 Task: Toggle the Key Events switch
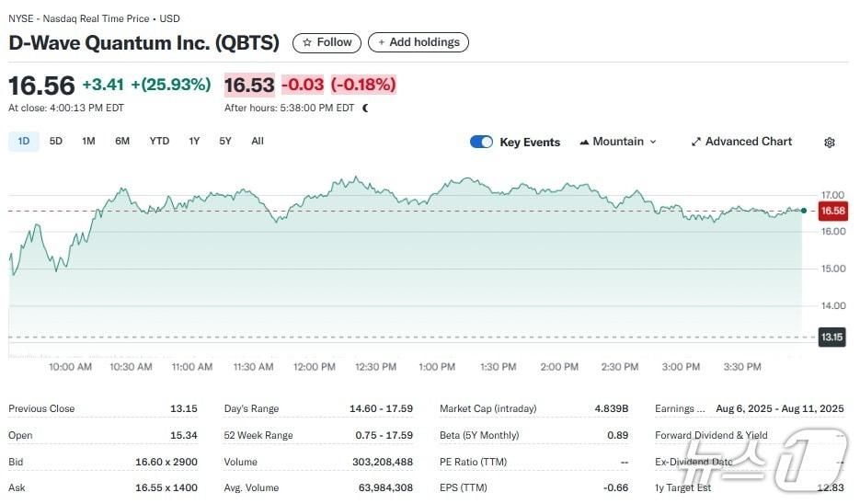pyautogui.click(x=481, y=142)
